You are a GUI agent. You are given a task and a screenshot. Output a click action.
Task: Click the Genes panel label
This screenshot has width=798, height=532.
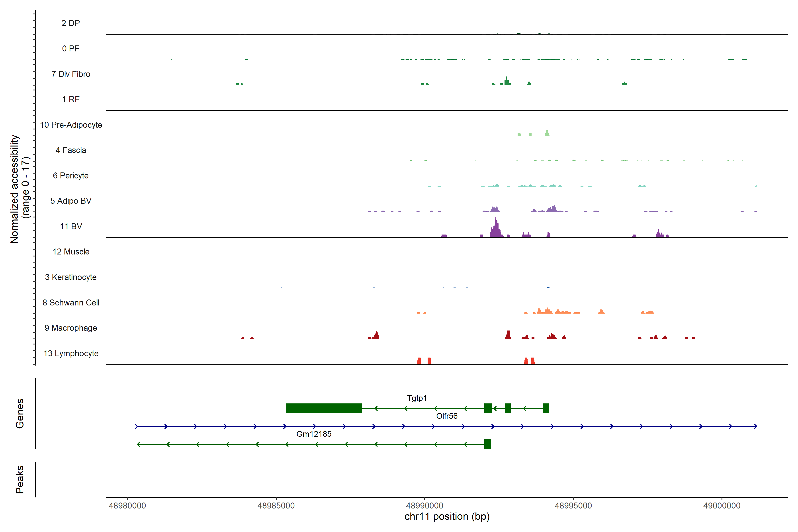click(20, 413)
